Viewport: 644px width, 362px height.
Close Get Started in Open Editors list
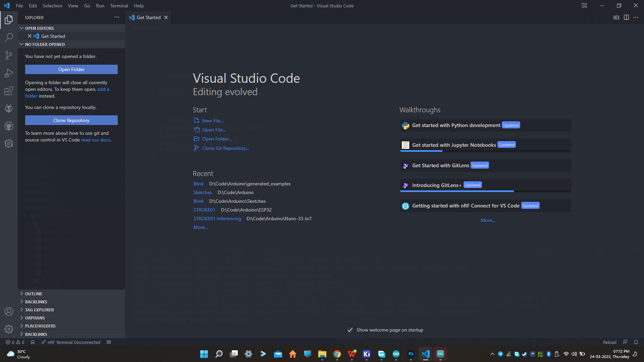(30, 36)
